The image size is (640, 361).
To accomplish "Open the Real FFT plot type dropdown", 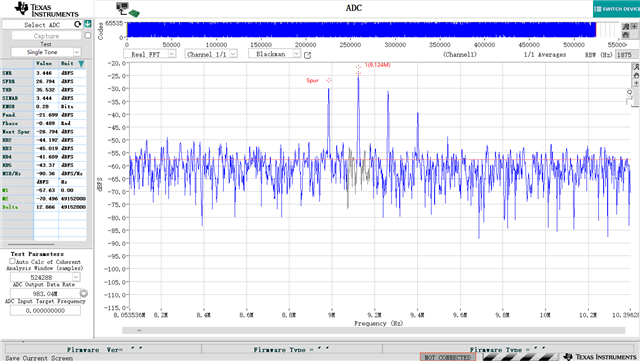I will tap(150, 54).
